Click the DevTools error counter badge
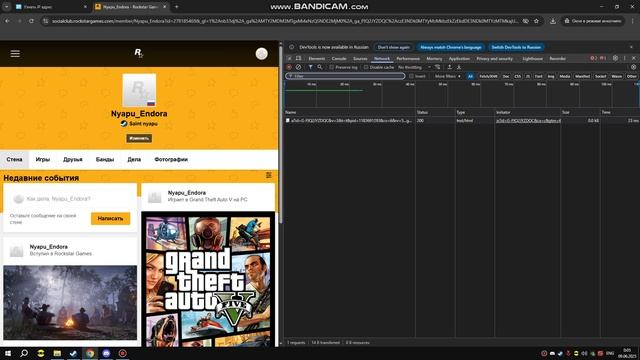 click(593, 58)
